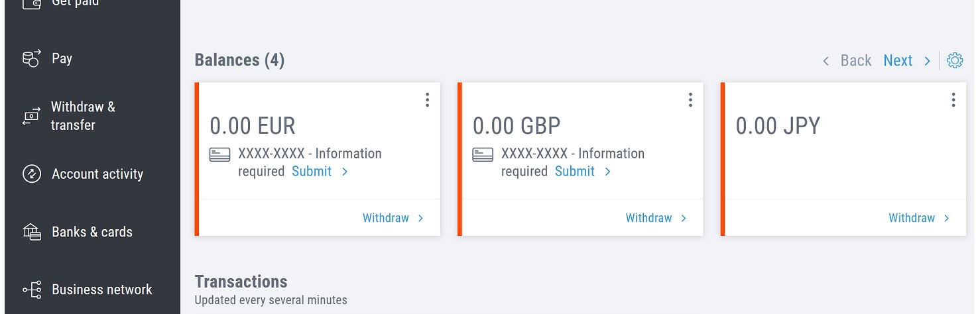Click the card icon in EUR balance
Screen dimensions: 980x314
tap(220, 154)
